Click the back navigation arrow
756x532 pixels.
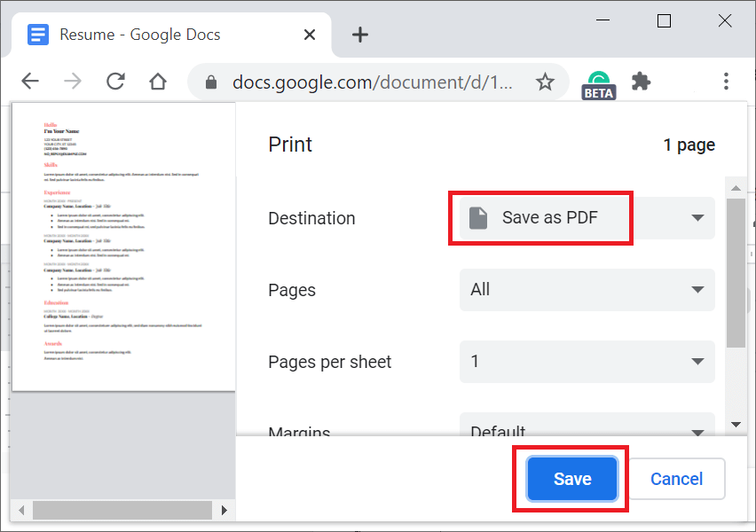coord(29,81)
